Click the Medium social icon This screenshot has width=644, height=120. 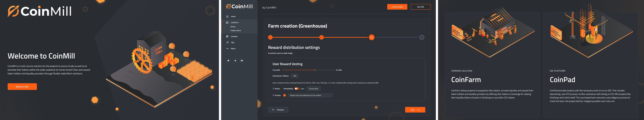pyautogui.click(x=242, y=61)
